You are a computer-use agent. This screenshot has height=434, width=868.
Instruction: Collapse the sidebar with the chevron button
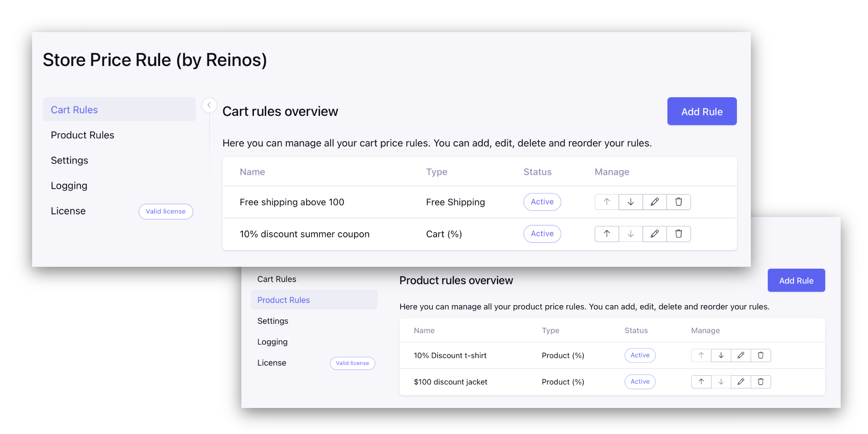(x=209, y=105)
